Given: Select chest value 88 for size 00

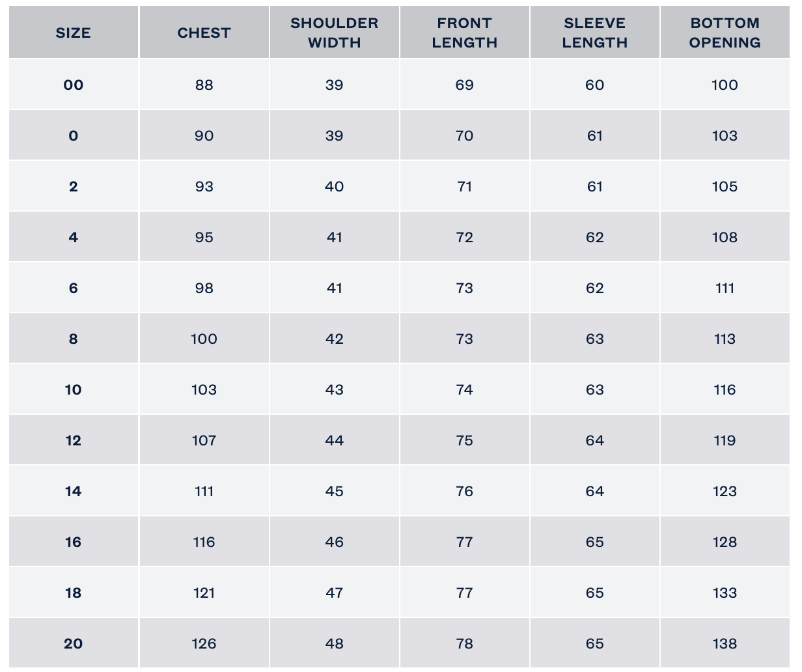Looking at the screenshot, I should (204, 85).
